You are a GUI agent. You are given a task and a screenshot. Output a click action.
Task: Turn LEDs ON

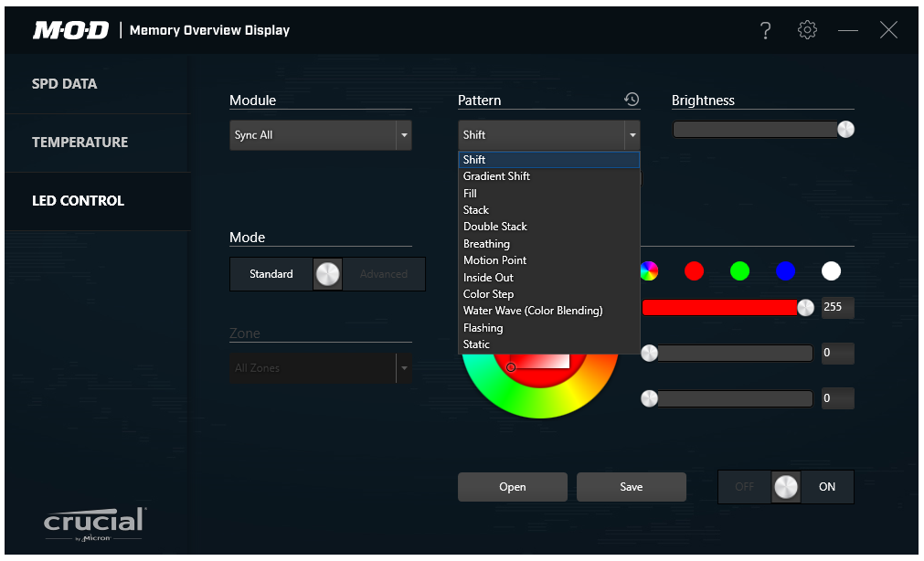click(x=827, y=487)
